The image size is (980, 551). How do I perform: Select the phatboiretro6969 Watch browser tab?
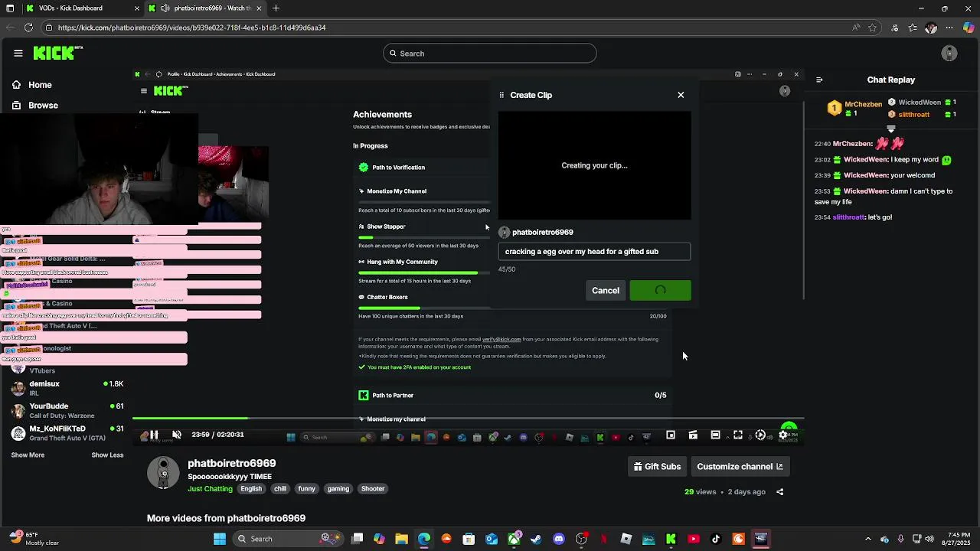point(207,8)
